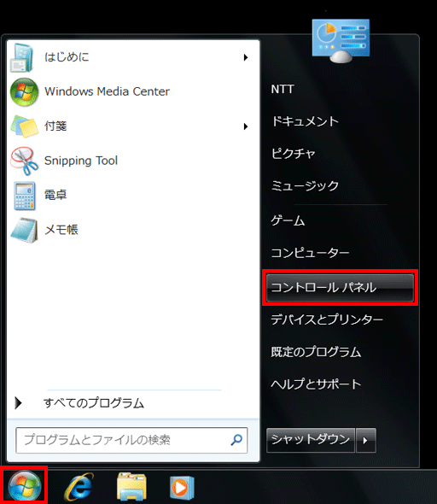Image resolution: width=437 pixels, height=504 pixels.
Task: Click the はじめに getting started icon
Action: click(x=22, y=57)
